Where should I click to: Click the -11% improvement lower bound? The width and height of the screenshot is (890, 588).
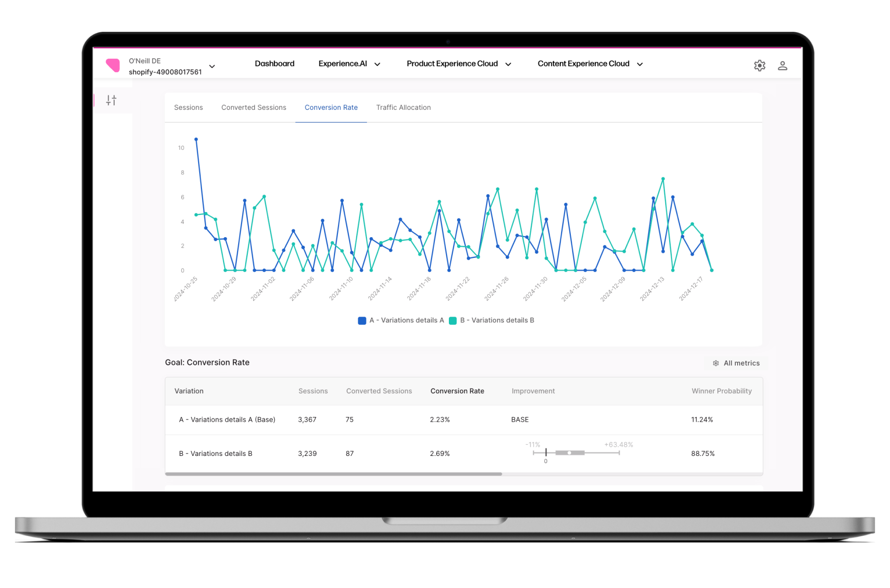(x=533, y=444)
